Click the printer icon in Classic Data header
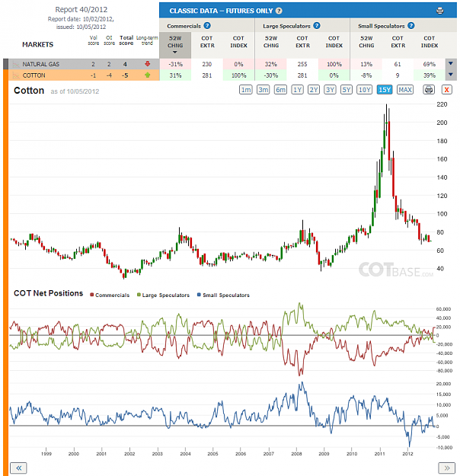Screen dimensions: 460x476 click(439, 11)
